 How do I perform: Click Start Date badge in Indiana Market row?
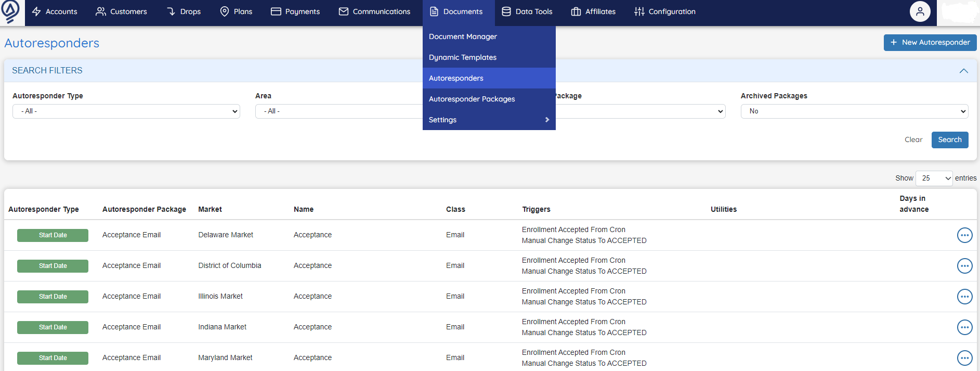click(53, 327)
